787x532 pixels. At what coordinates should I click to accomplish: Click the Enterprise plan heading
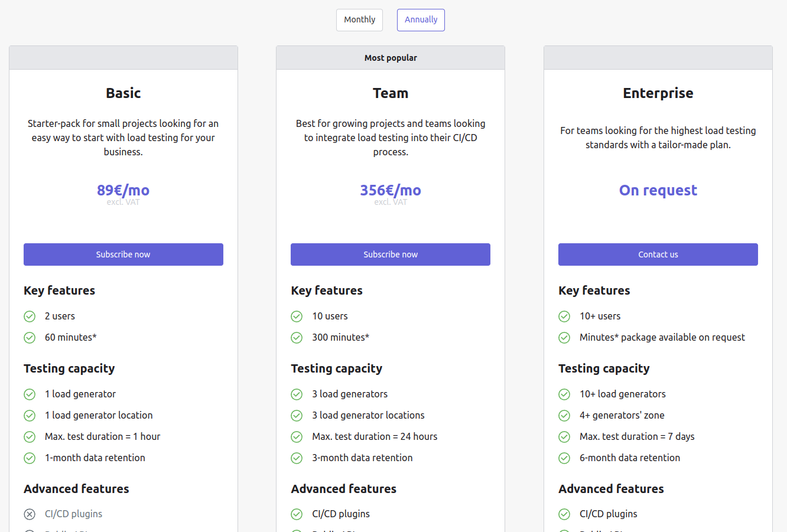coord(658,93)
